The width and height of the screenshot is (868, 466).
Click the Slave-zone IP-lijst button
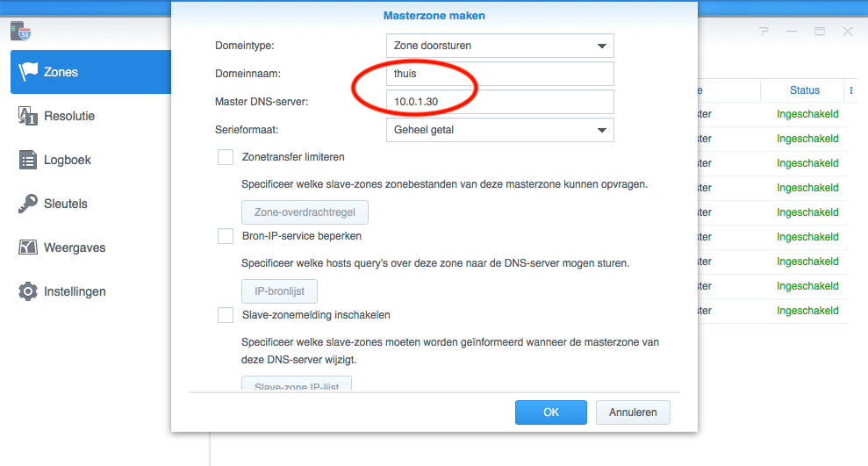tap(296, 384)
